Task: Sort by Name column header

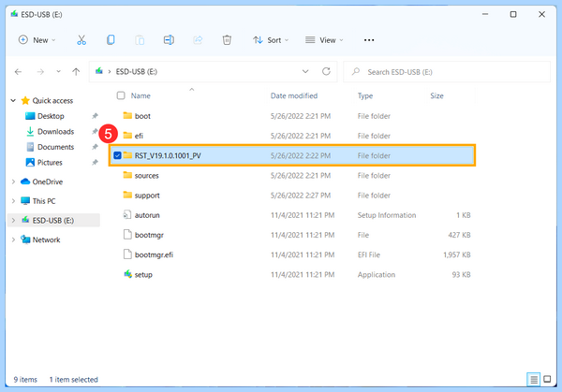Action: pyautogui.click(x=140, y=95)
